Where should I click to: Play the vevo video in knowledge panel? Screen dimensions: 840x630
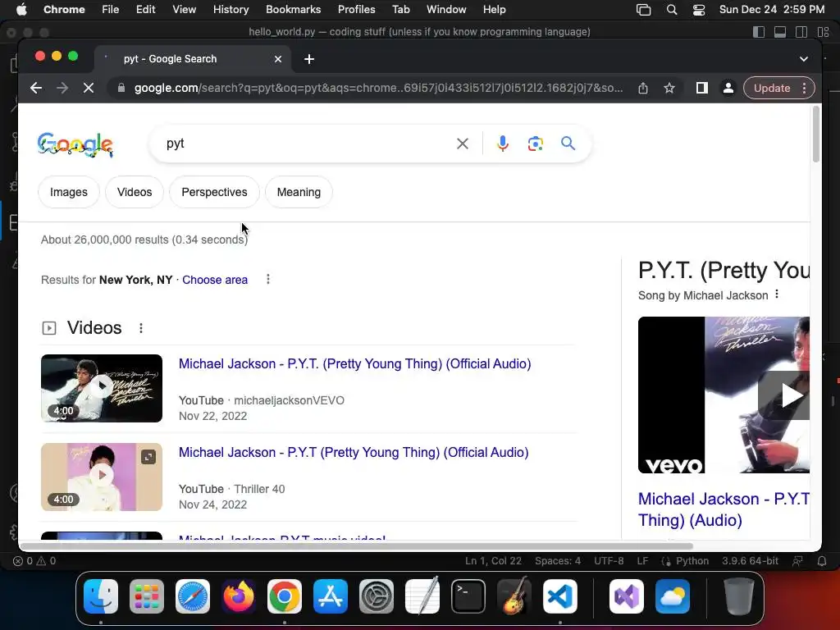click(783, 395)
